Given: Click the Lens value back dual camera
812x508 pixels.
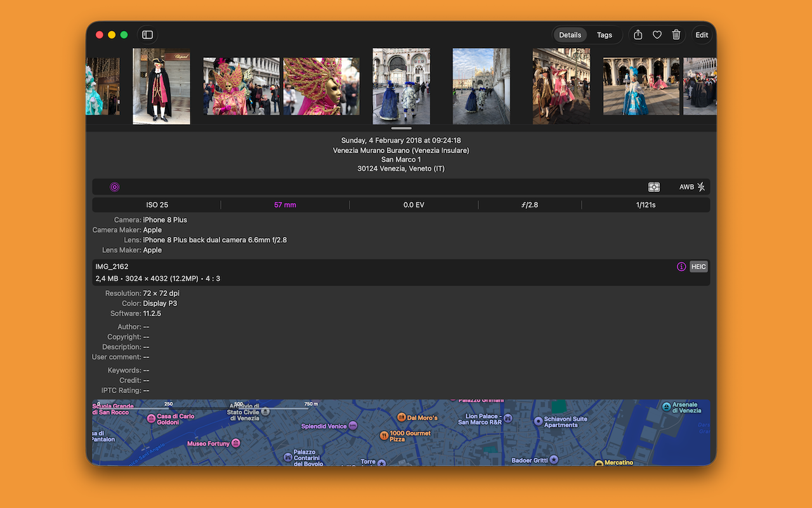Looking at the screenshot, I should tap(215, 240).
